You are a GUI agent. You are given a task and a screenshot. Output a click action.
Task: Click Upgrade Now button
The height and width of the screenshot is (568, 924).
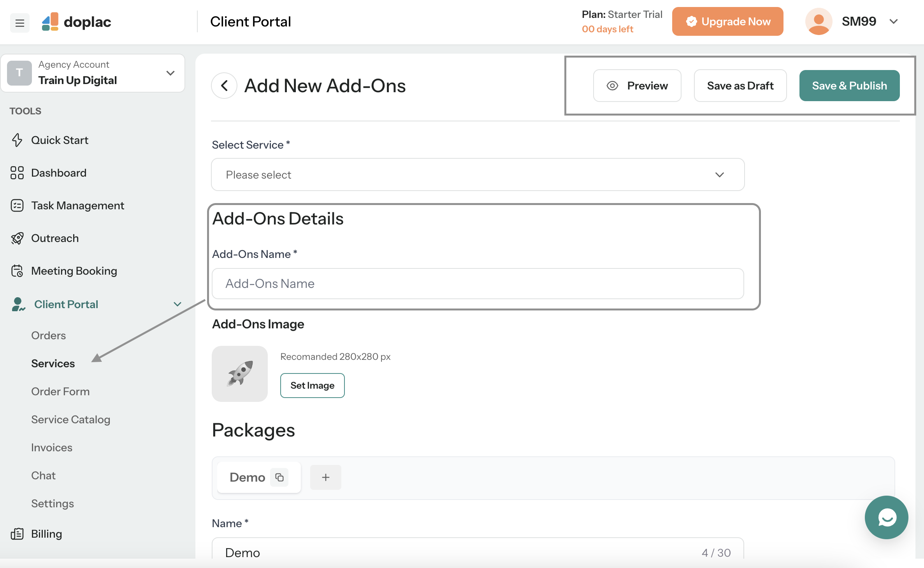pos(727,21)
